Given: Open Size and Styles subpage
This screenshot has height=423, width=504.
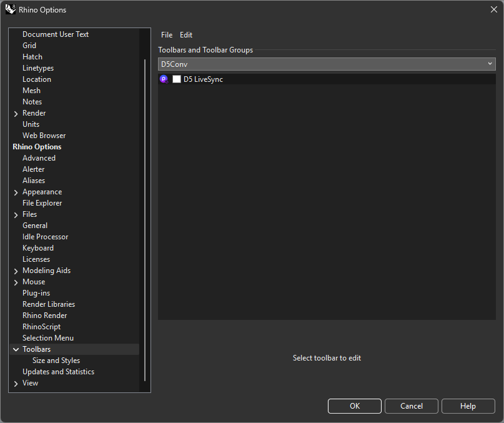Looking at the screenshot, I should point(56,361).
